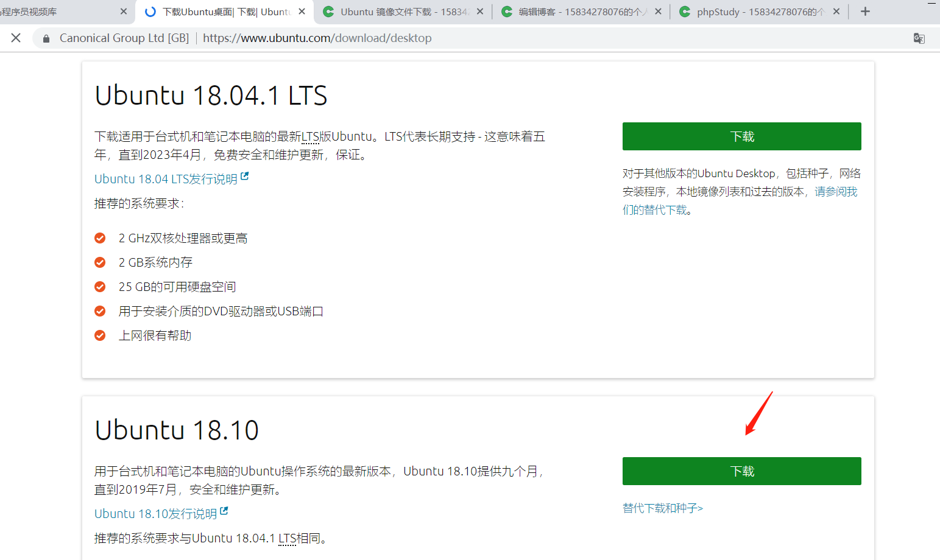The width and height of the screenshot is (940, 560).
Task: Click the check icon beside 2 GB系统内存
Action: (x=100, y=262)
